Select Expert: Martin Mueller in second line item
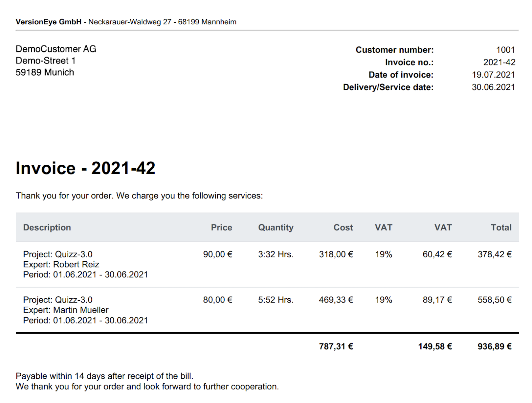Image resolution: width=532 pixels, height=403 pixels. (x=65, y=310)
